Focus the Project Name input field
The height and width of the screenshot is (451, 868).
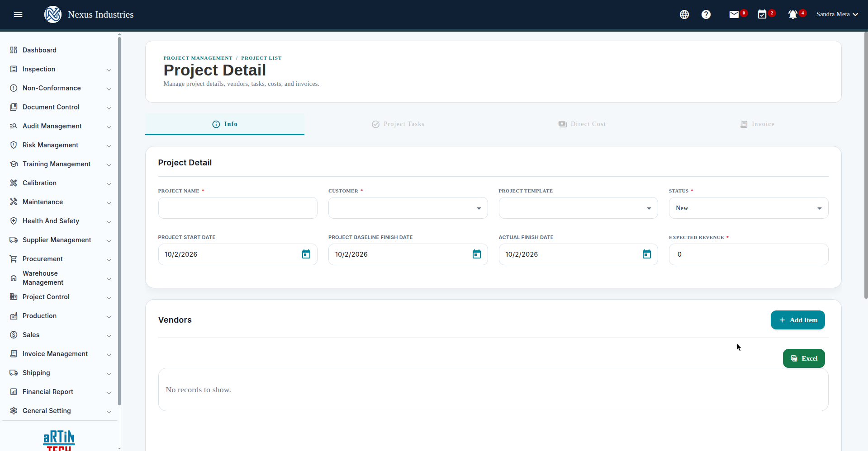tap(238, 208)
